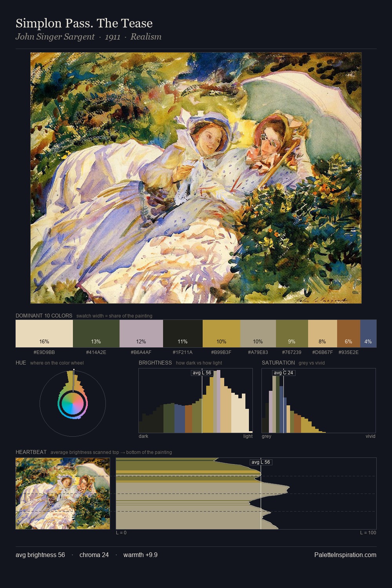
Task: Click the avg L 56 label in Brightness chart
Action: pyautogui.click(x=202, y=373)
